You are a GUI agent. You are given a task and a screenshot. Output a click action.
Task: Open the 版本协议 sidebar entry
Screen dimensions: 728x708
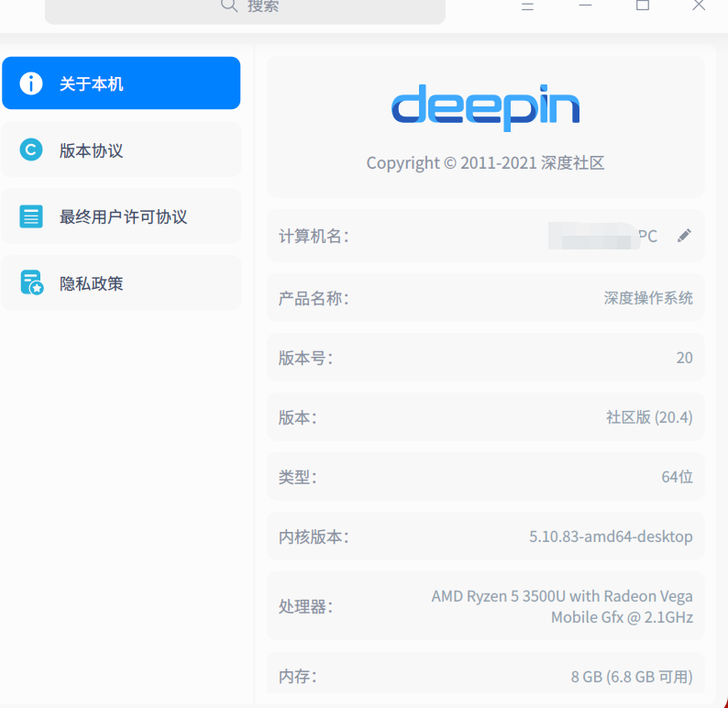pos(121,150)
